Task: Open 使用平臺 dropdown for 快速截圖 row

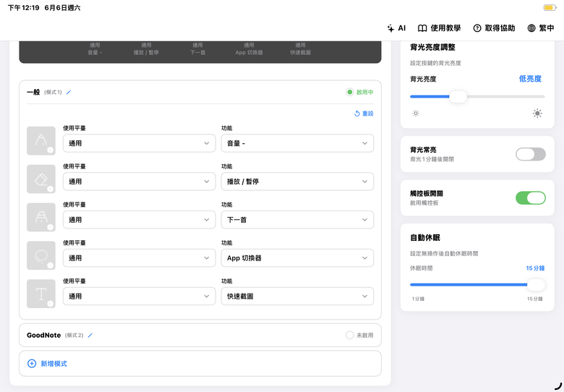Action: [140, 297]
